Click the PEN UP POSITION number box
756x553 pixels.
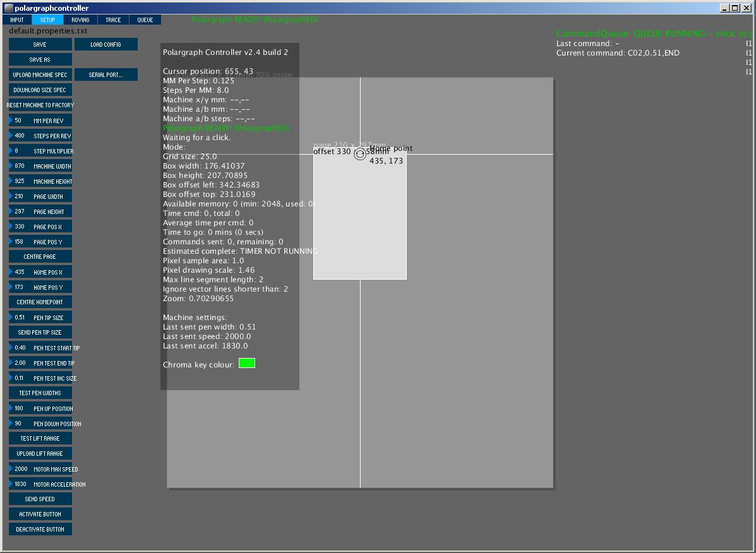tap(40, 408)
